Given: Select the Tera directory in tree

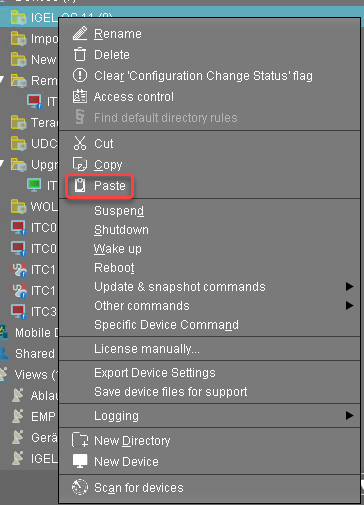Looking at the screenshot, I should tap(34, 123).
